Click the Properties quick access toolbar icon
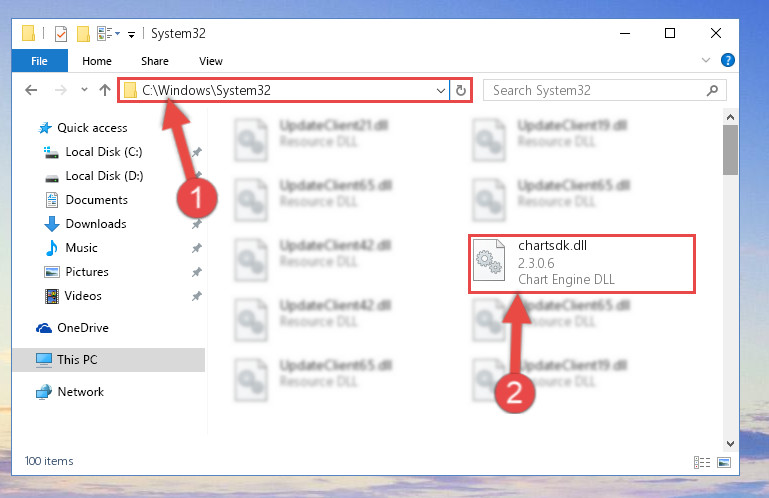 61,34
